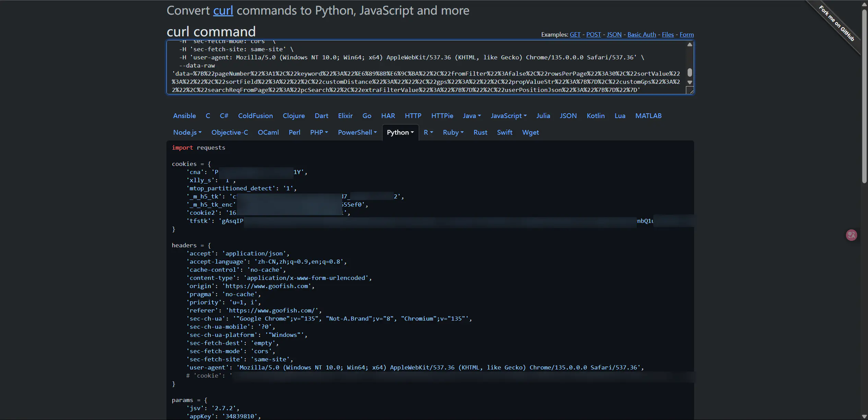Open the curl hyperlink in heading

tap(223, 11)
